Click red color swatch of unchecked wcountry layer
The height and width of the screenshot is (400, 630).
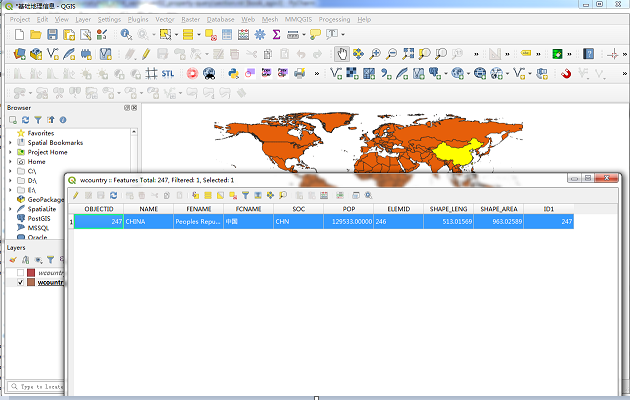pos(31,273)
